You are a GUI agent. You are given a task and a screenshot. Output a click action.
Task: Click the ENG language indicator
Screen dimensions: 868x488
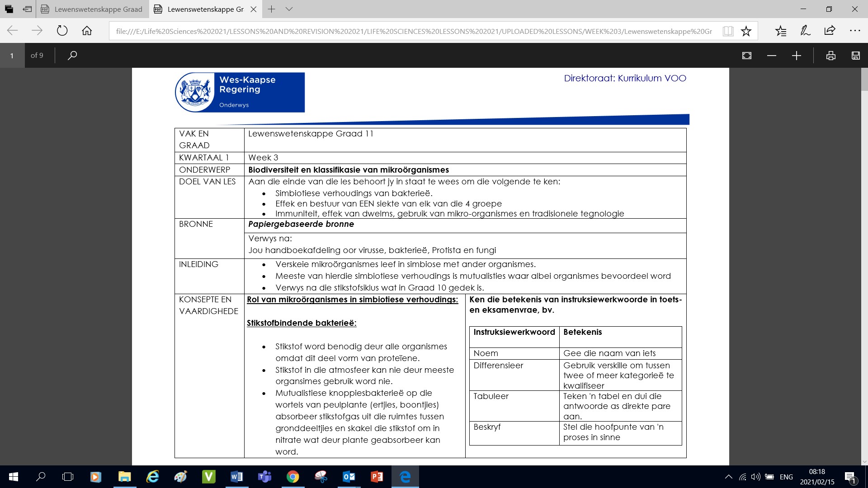click(x=786, y=477)
